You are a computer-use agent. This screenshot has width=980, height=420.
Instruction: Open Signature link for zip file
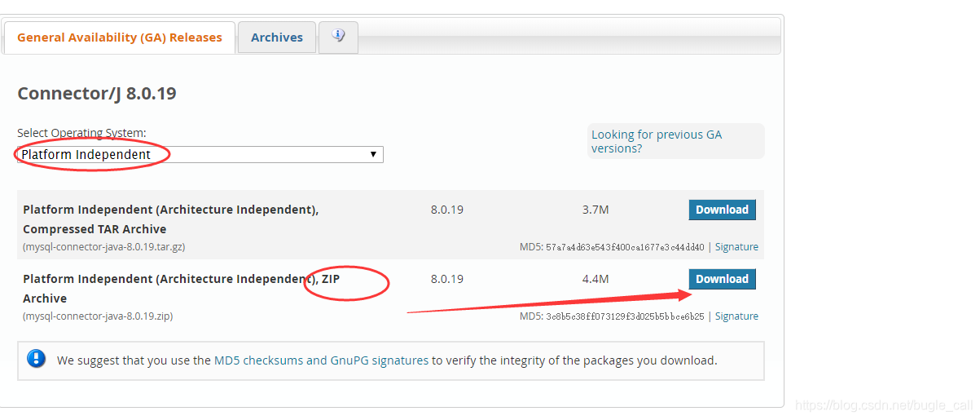[x=736, y=316]
